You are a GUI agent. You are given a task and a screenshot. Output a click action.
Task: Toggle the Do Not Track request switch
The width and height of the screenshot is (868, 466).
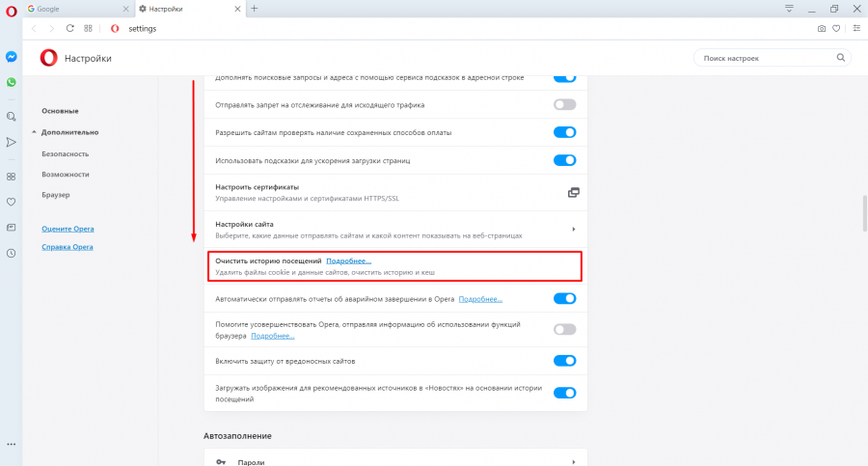click(x=564, y=104)
